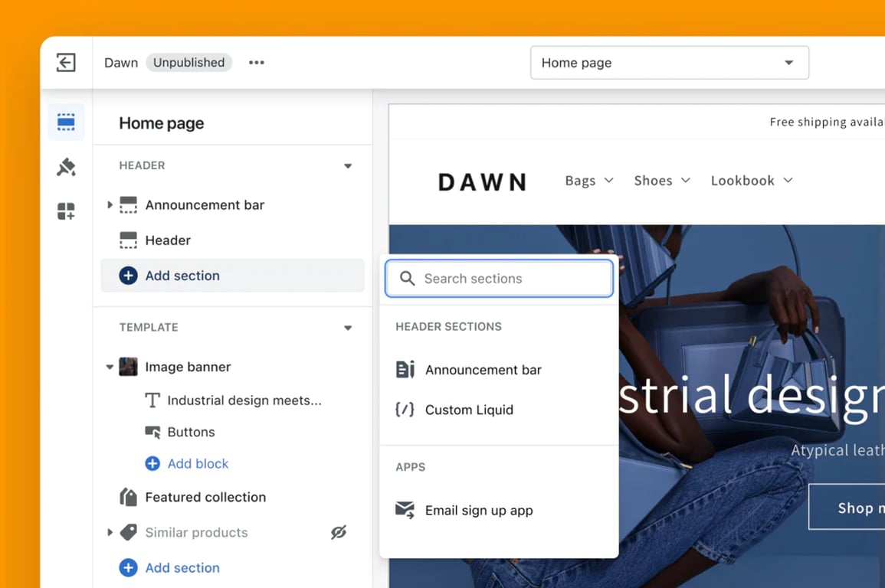Click the text block T icon
The image size is (885, 588).
pos(152,400)
